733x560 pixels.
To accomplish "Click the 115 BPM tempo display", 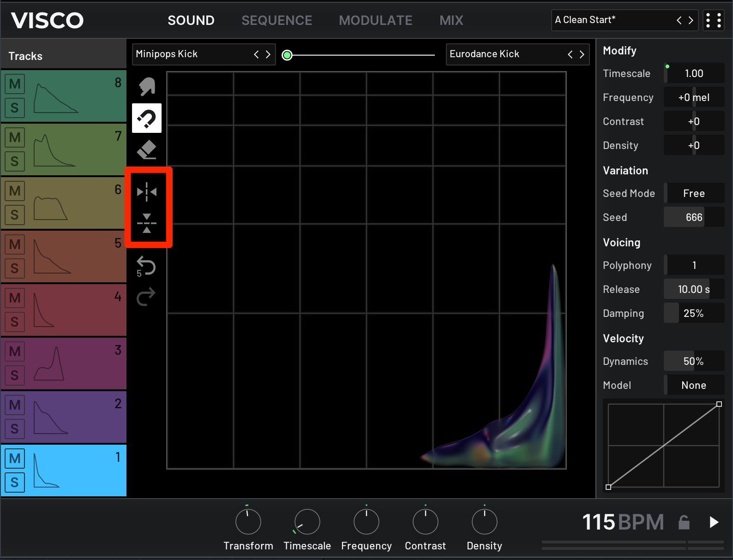I will click(623, 522).
